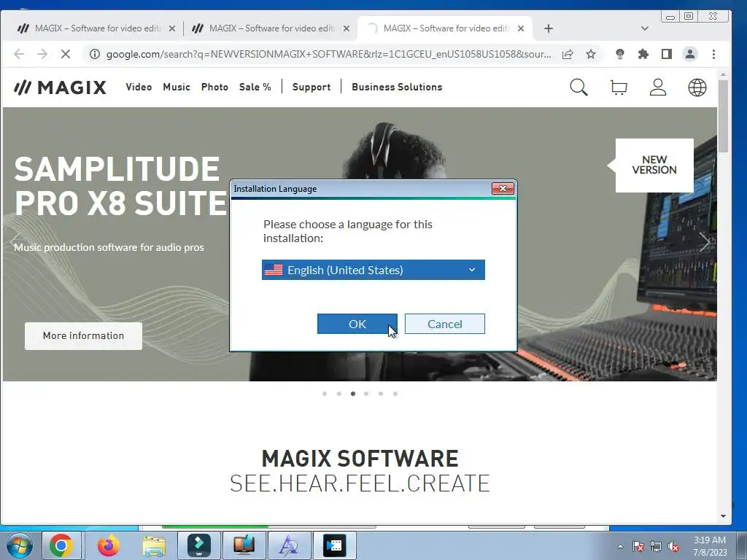Close the first MAGIX browser tab
Screen dimensions: 747x560
point(172,28)
